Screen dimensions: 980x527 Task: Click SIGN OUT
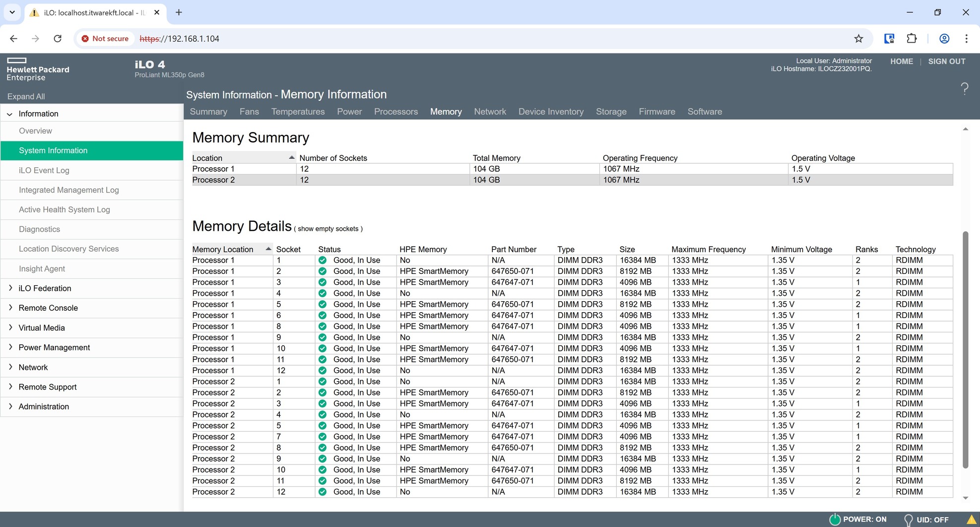point(947,62)
